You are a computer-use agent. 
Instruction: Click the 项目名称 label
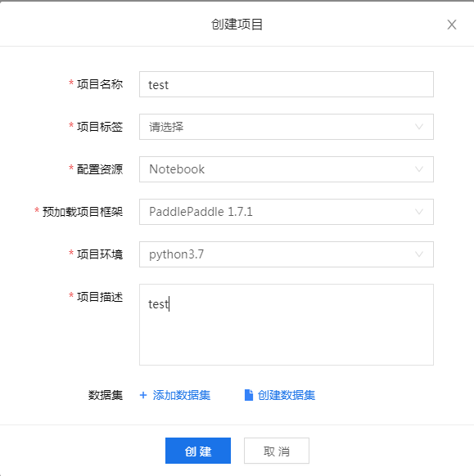[100, 84]
